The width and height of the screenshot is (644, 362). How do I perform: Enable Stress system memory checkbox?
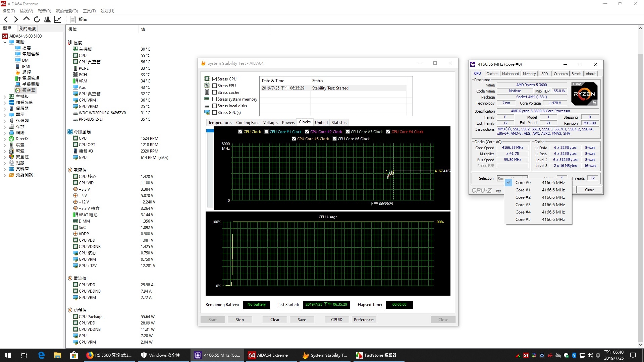point(215,99)
